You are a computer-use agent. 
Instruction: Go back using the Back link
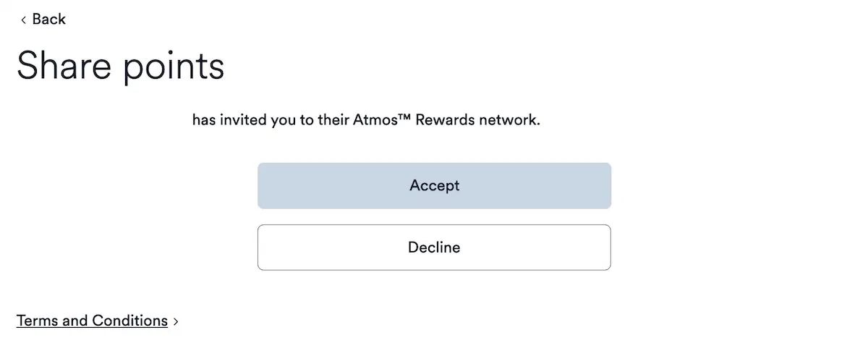pyautogui.click(x=43, y=20)
